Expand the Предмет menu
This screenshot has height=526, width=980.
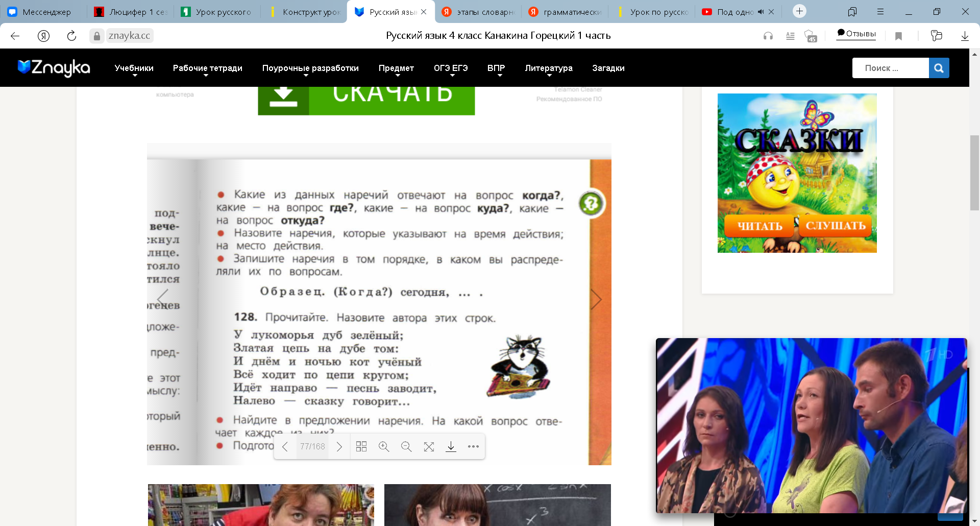(x=396, y=68)
